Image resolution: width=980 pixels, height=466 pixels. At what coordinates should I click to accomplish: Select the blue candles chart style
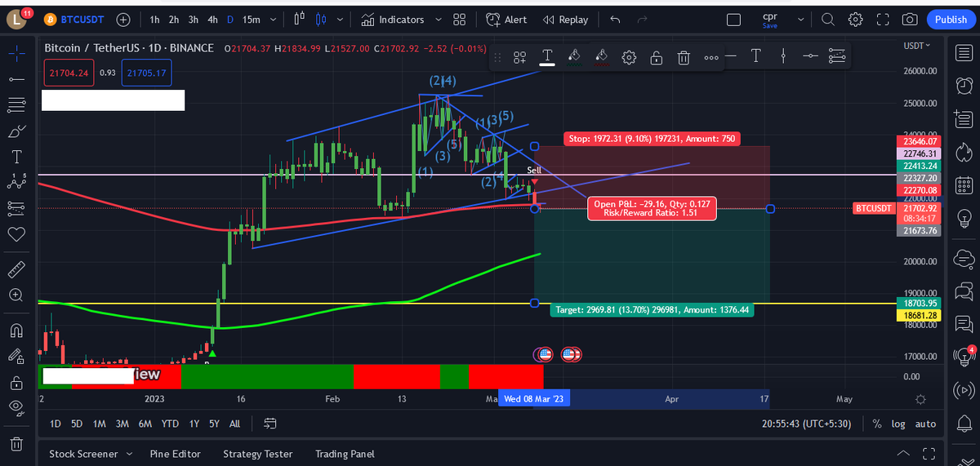[321, 19]
